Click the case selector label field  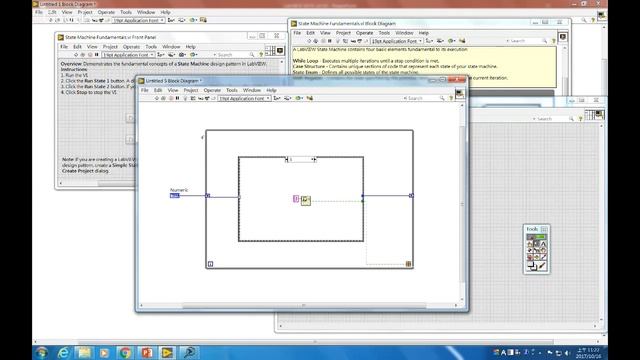coord(300,160)
